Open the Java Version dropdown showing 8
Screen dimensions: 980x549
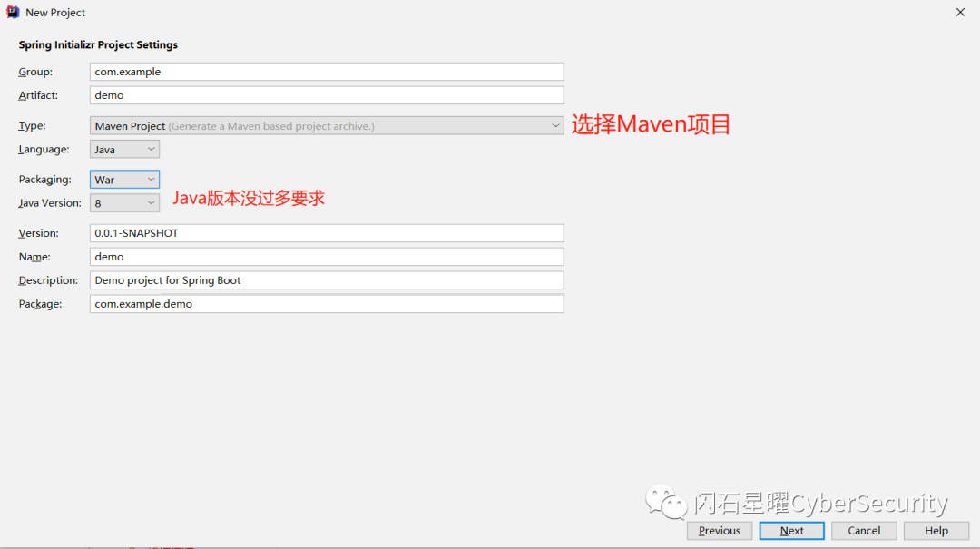[124, 203]
